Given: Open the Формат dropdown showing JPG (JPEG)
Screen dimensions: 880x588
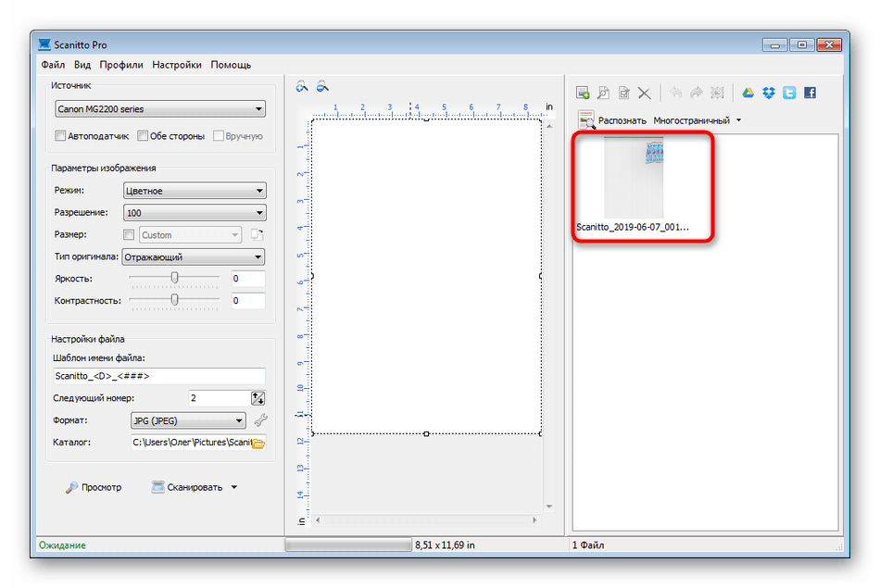Looking at the screenshot, I should point(188,421).
